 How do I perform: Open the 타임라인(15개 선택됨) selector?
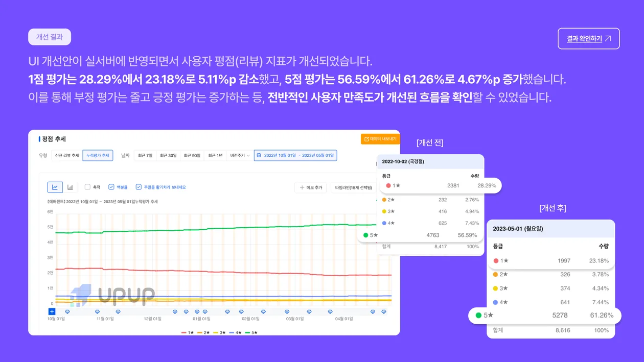(353, 188)
